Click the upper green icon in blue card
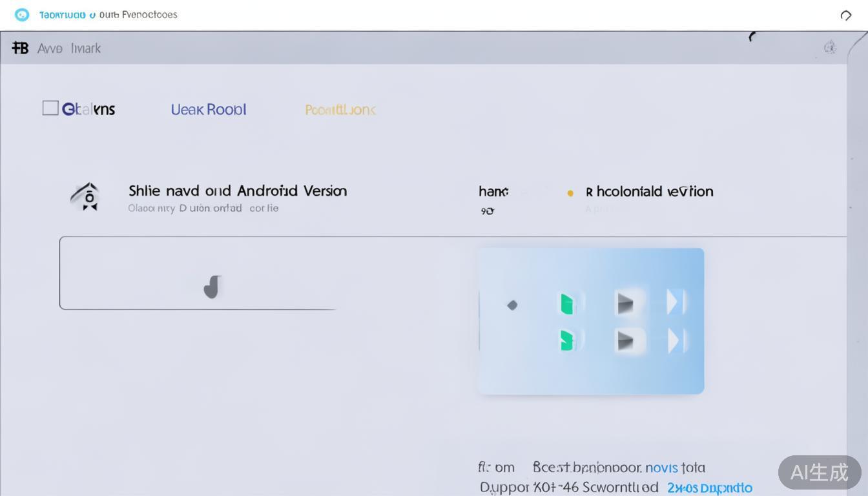The height and width of the screenshot is (496, 868). [567, 304]
